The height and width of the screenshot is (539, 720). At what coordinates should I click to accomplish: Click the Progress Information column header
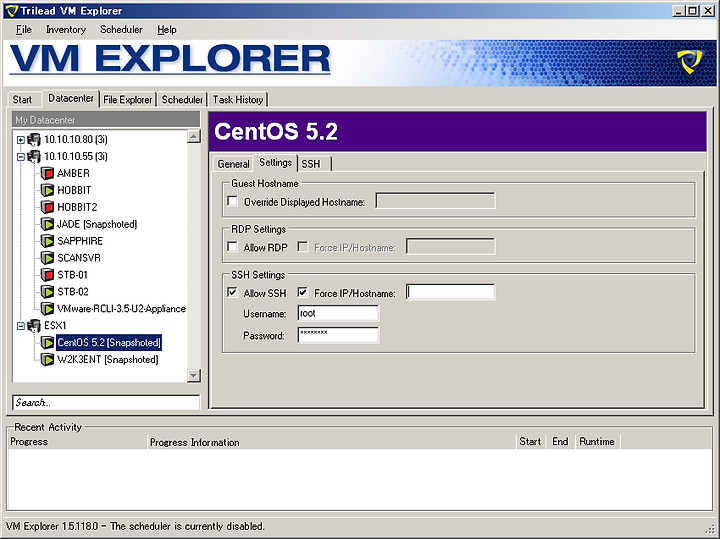coord(332,442)
